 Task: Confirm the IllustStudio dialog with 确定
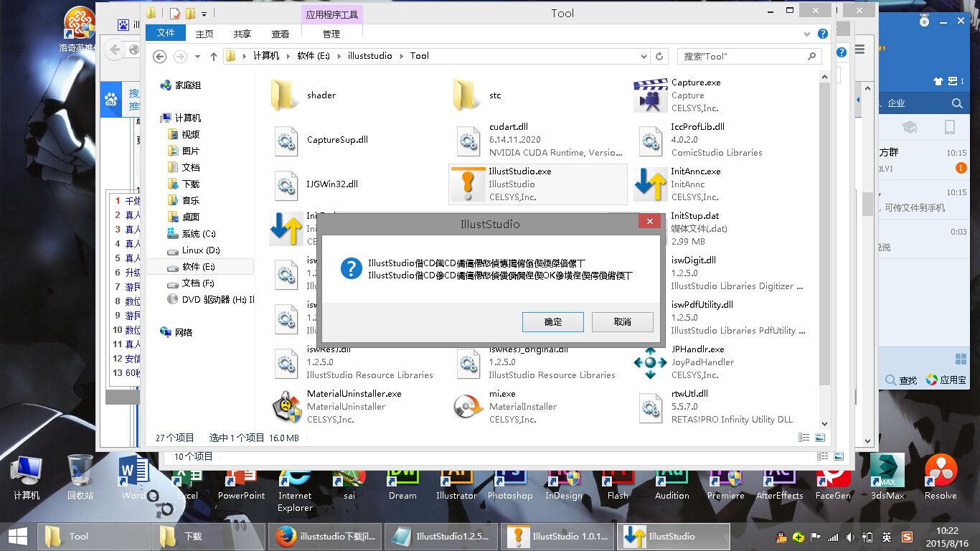553,322
